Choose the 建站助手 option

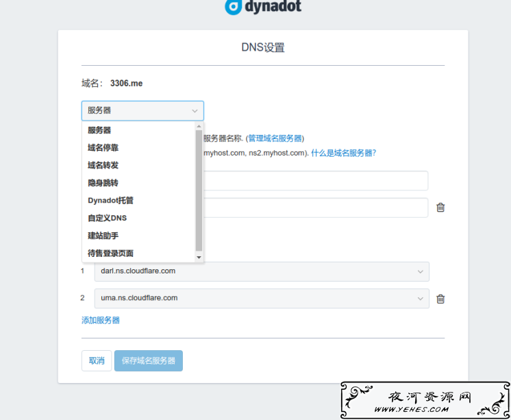point(138,236)
